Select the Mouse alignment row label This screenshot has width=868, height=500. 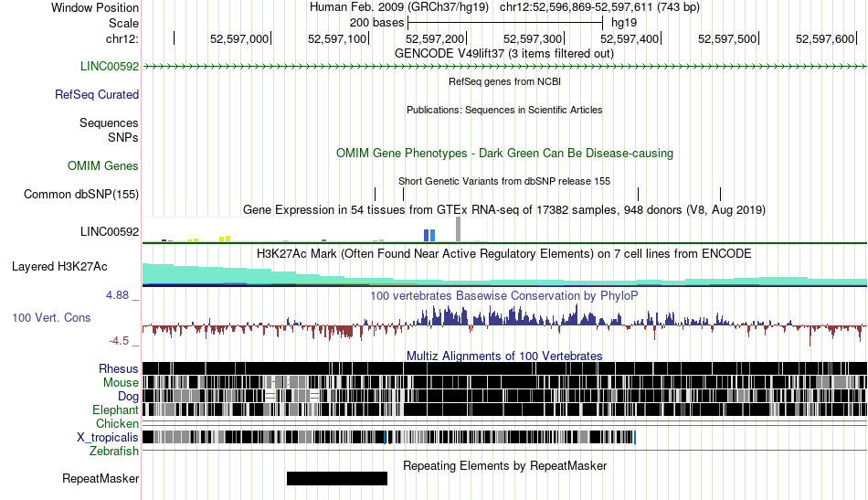click(121, 383)
